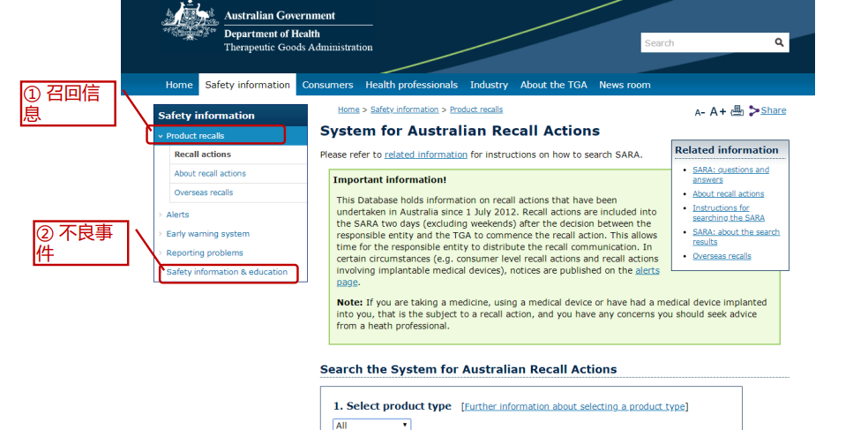
Task: Expand the Early warning system section
Action: click(207, 234)
